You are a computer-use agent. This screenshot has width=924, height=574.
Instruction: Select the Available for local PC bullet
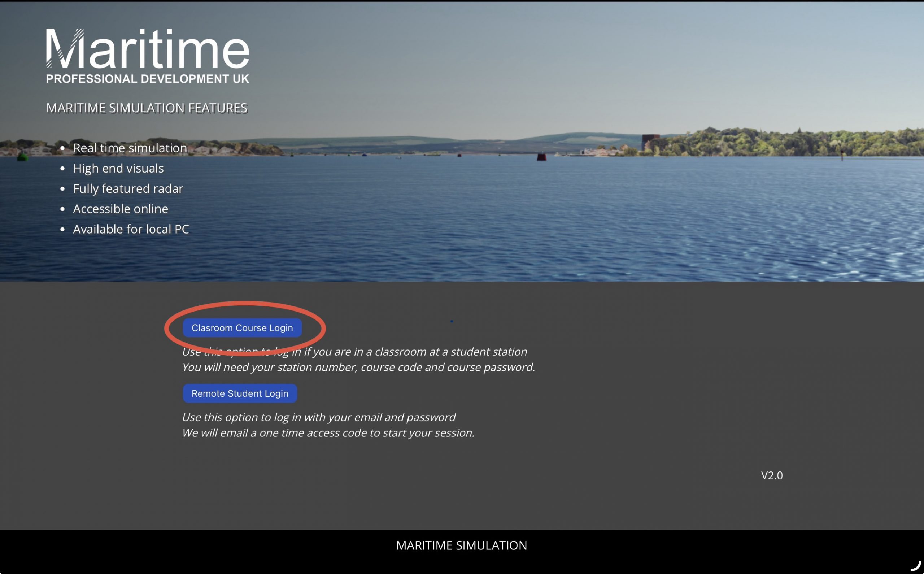pyautogui.click(x=131, y=229)
